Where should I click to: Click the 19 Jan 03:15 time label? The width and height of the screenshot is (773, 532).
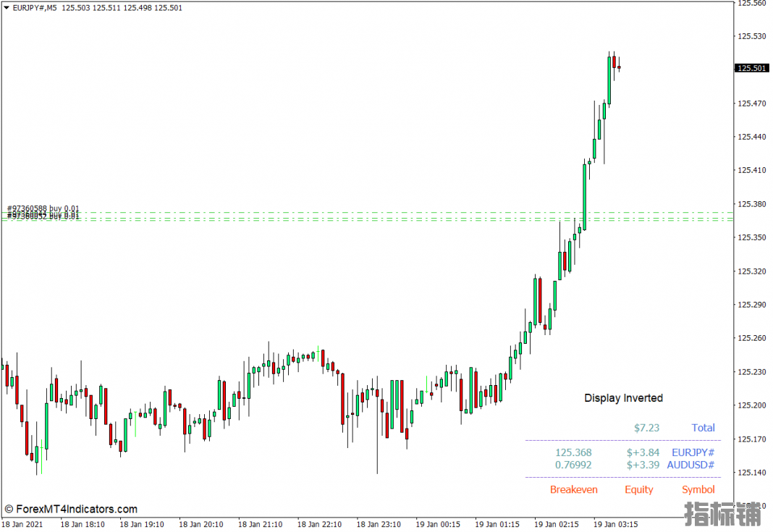[615, 524]
